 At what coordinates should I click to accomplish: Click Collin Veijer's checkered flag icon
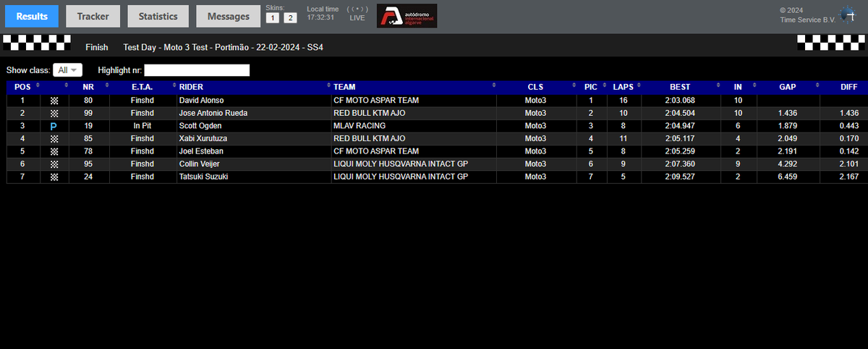pyautogui.click(x=54, y=164)
